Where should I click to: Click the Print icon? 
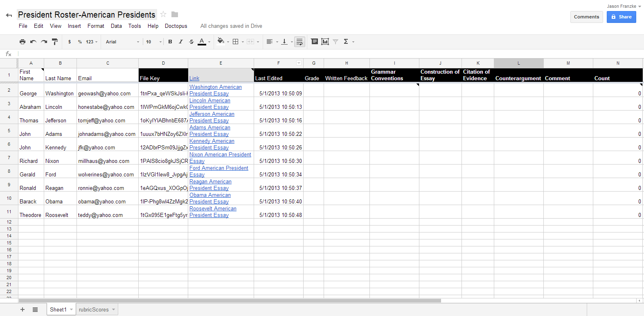pos(23,42)
